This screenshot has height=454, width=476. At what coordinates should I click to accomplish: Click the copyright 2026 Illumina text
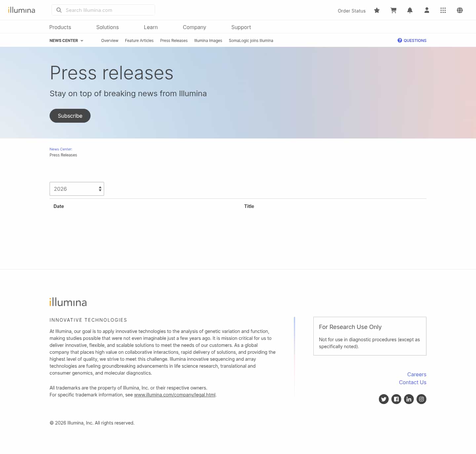pos(92,423)
